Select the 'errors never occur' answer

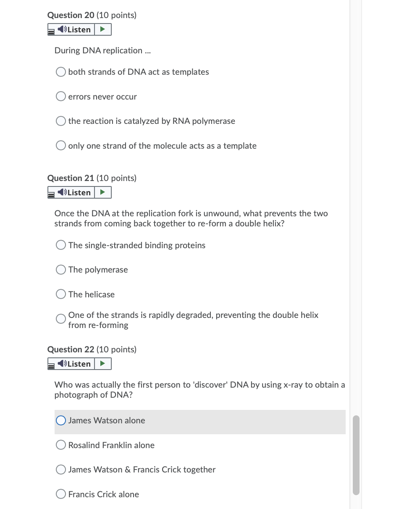pyautogui.click(x=60, y=96)
